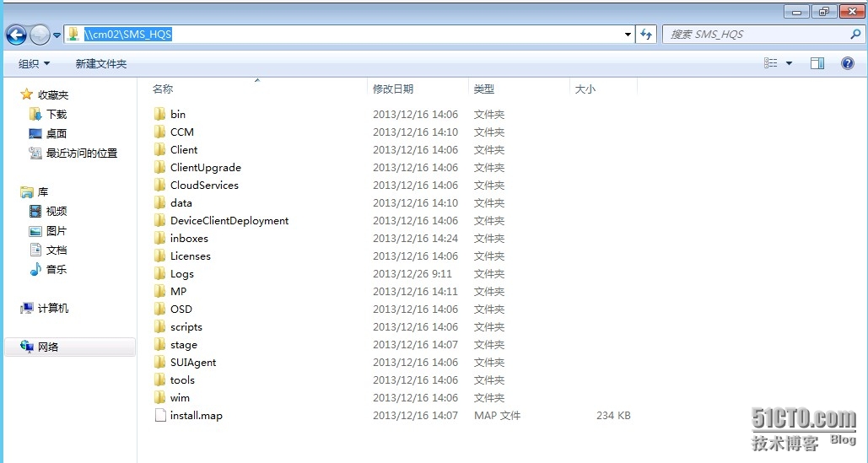Select the bin folder icon
Viewport: 868px width, 463px height.
(159, 114)
